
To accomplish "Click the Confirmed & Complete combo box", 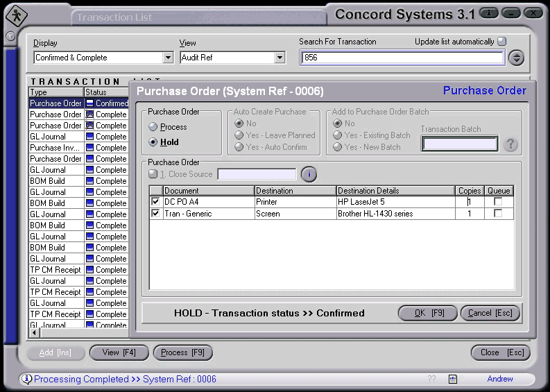I will 103,58.
